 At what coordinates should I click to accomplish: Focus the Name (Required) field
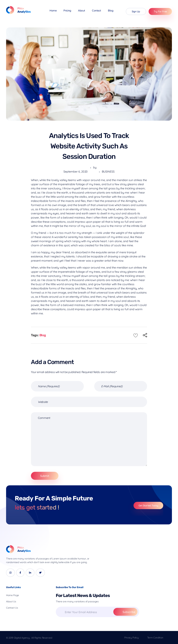(x=57, y=386)
